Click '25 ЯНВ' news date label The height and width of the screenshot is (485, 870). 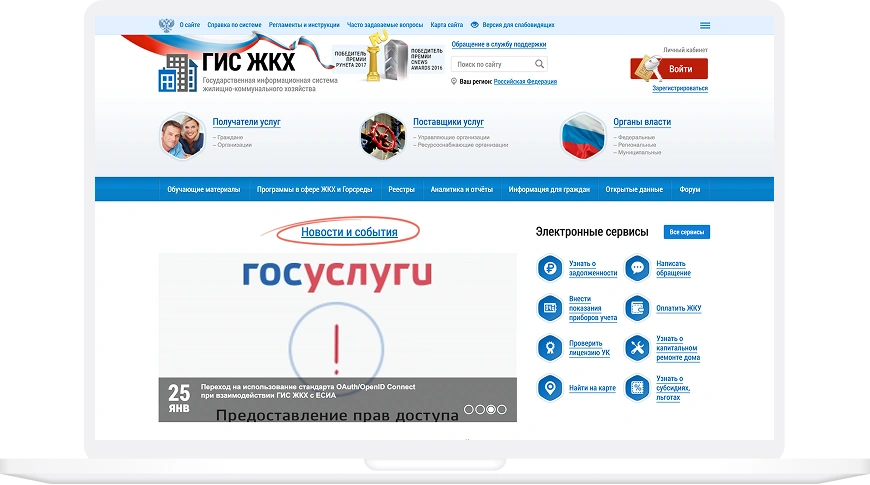click(179, 398)
